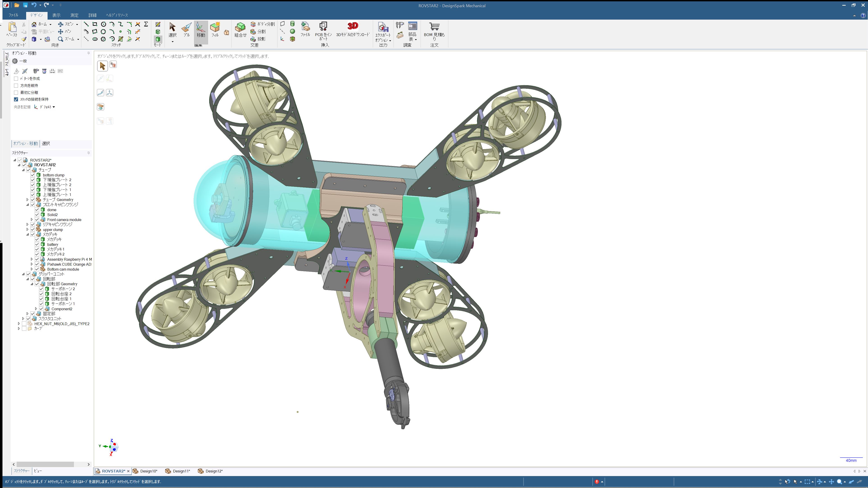Select the Circle sketch tool

tap(103, 24)
